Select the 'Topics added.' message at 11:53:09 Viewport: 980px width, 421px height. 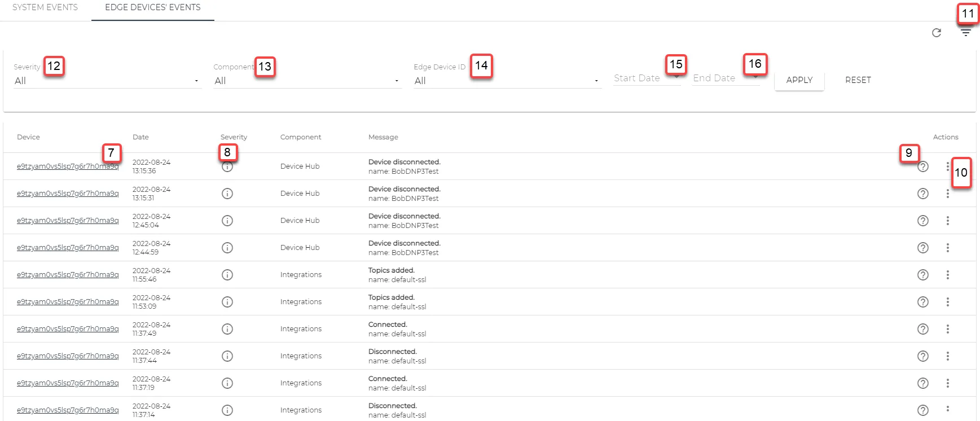tap(392, 297)
